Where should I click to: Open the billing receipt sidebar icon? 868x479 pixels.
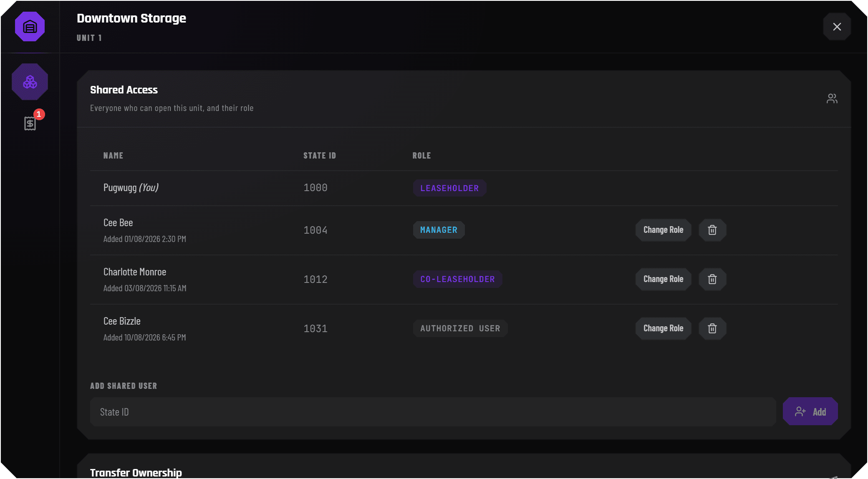click(30, 124)
